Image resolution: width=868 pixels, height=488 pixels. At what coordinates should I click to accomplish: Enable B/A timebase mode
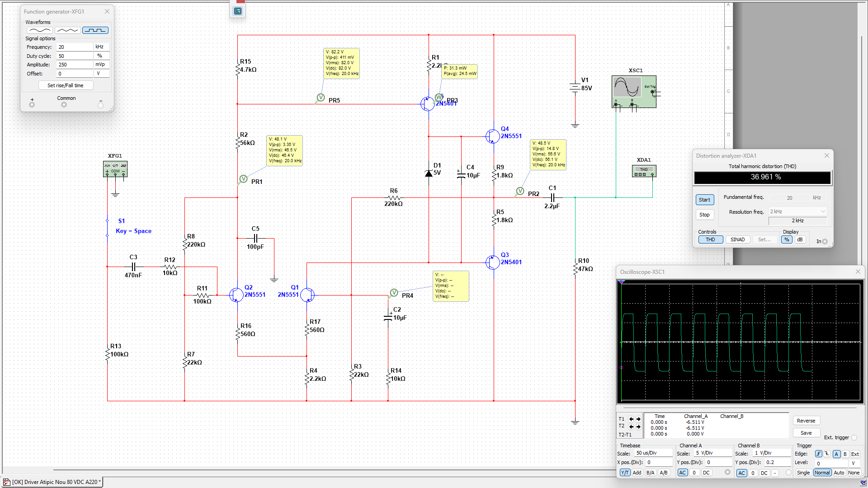(x=650, y=473)
